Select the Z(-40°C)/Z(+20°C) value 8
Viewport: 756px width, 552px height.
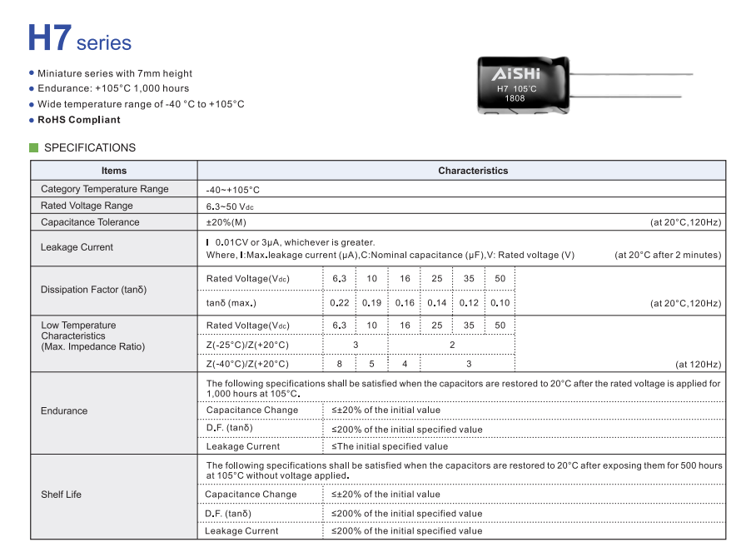click(339, 364)
